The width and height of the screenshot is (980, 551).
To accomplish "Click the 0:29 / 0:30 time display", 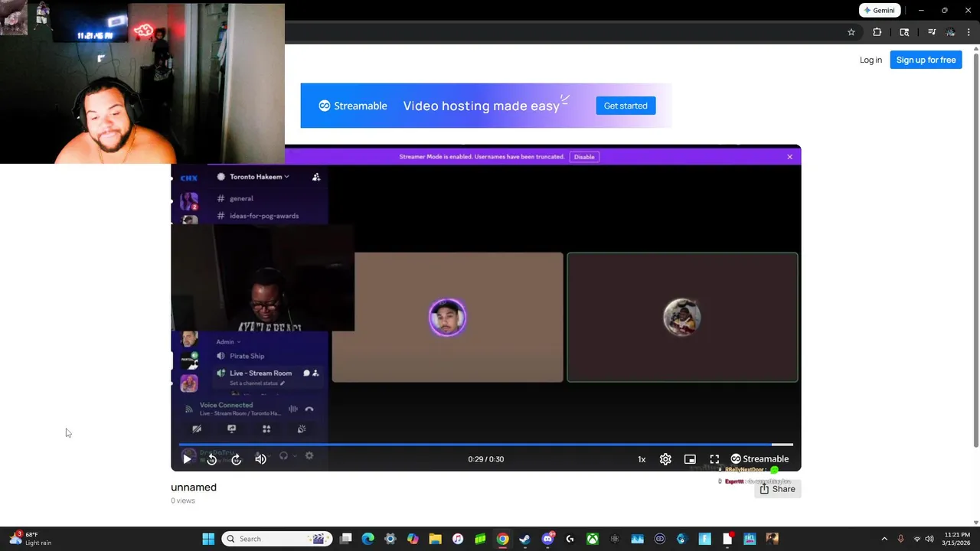I will (x=485, y=459).
